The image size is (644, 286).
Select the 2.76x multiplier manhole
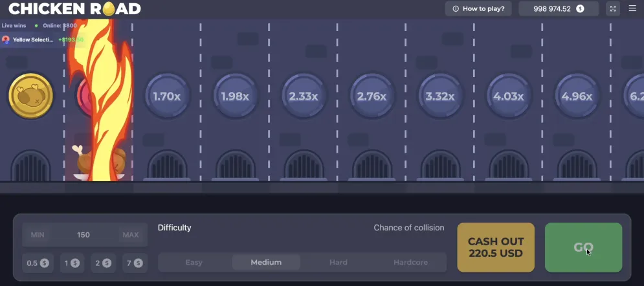pos(372,96)
